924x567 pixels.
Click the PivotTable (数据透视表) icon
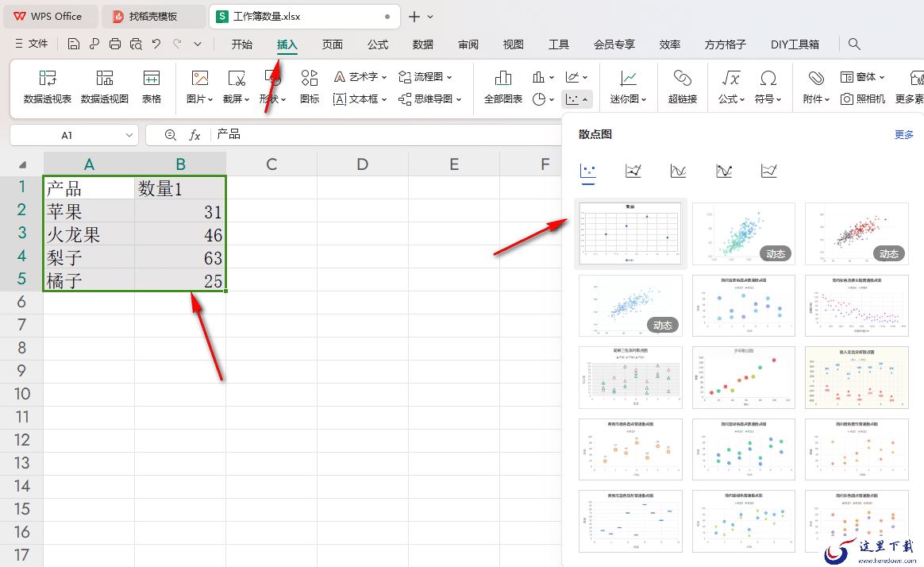(x=47, y=79)
